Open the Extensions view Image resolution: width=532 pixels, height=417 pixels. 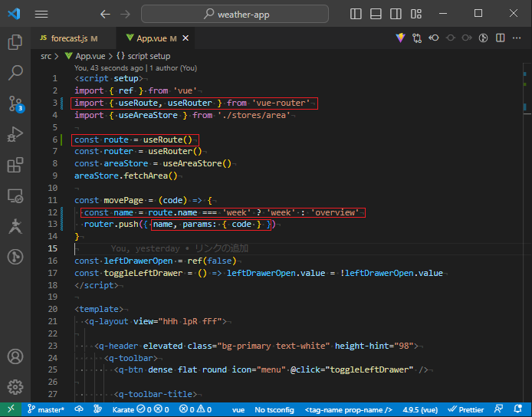[x=15, y=165]
